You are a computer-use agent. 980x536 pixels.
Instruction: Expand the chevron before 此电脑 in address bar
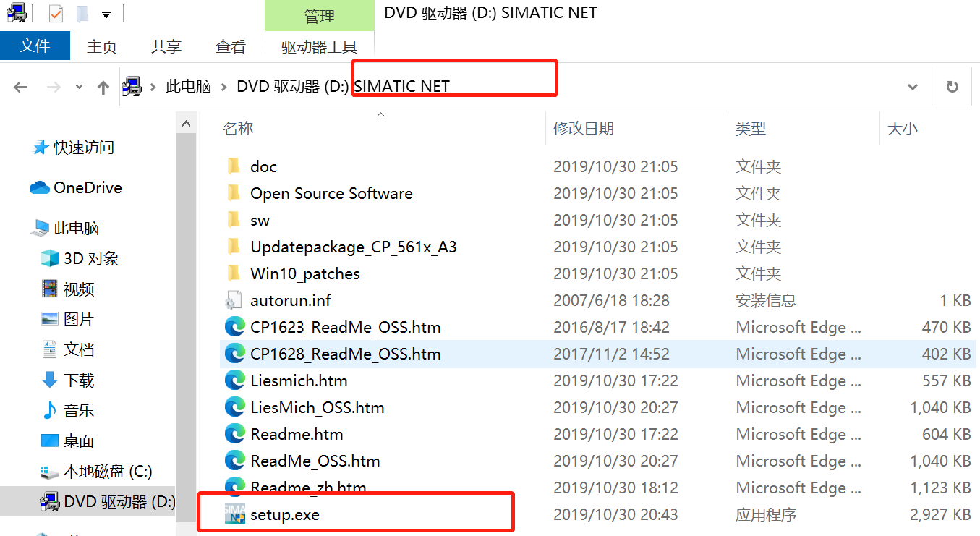(153, 87)
